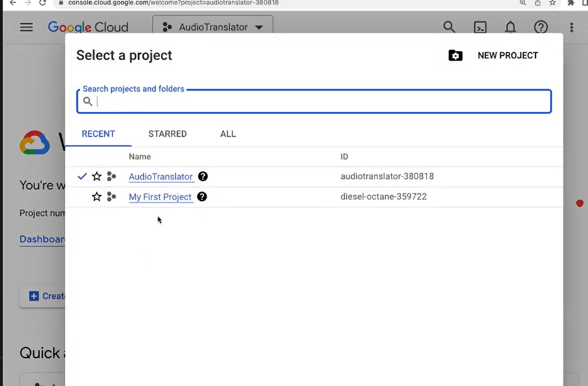Open the hamburger navigation menu
Viewport: 588px width, 386px height.
click(26, 28)
